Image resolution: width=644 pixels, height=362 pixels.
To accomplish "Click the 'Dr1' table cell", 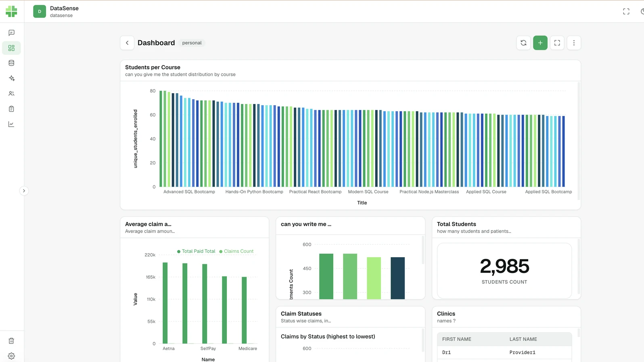I will tap(447, 352).
